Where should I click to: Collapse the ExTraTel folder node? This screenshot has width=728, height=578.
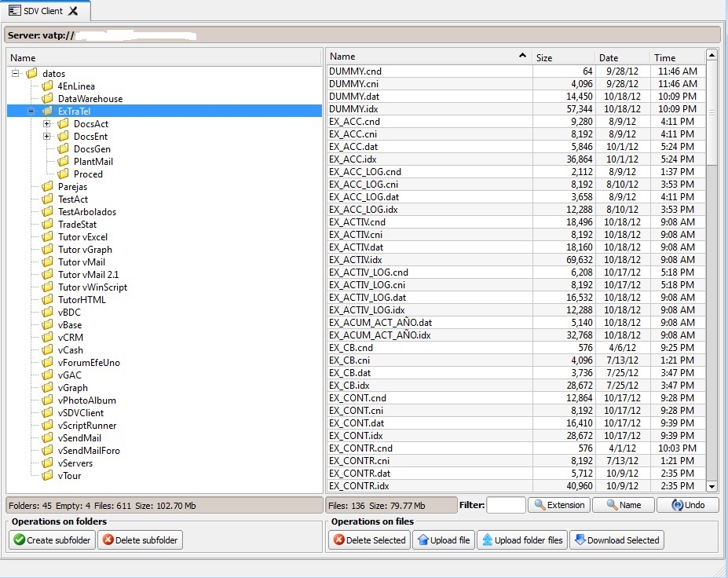pos(31,111)
